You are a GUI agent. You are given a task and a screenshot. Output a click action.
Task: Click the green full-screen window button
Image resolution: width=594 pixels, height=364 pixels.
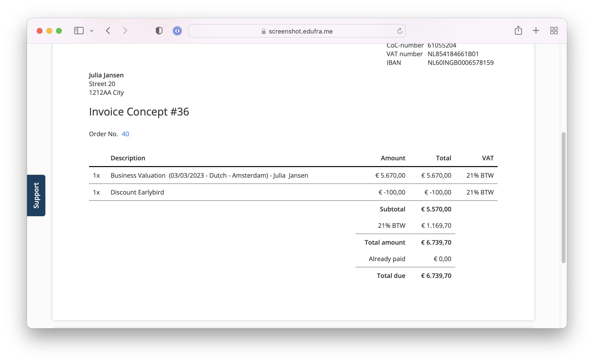(x=59, y=31)
